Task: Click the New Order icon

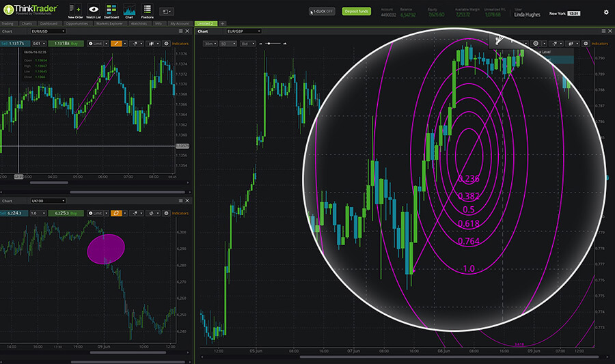Action: click(x=75, y=11)
